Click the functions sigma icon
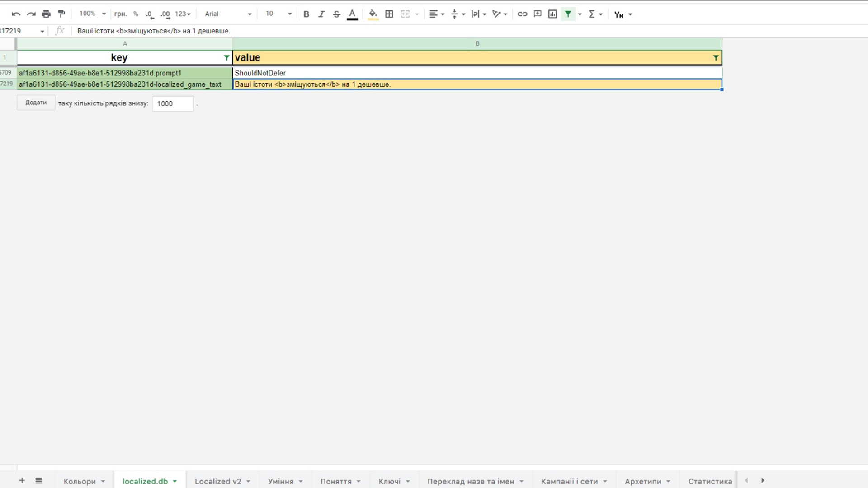Image resolution: width=868 pixels, height=488 pixels. click(591, 14)
